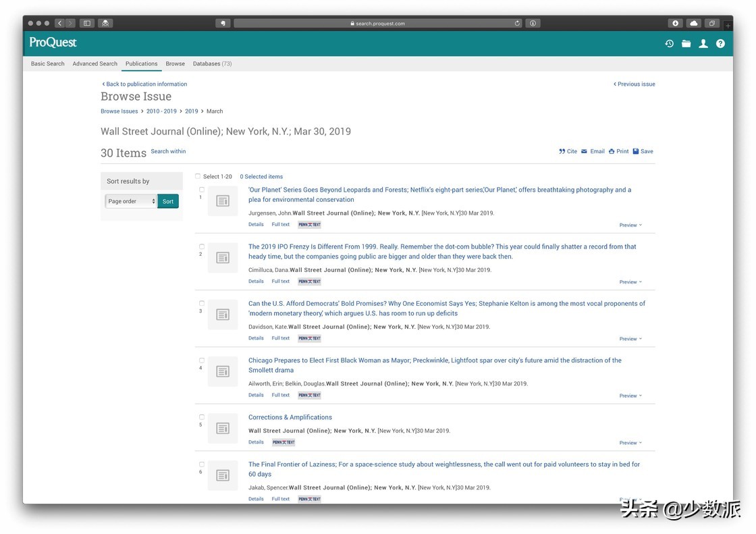Viewport: 756px width, 534px height.
Task: Open 2019 breadcrumb link
Action: tap(192, 111)
